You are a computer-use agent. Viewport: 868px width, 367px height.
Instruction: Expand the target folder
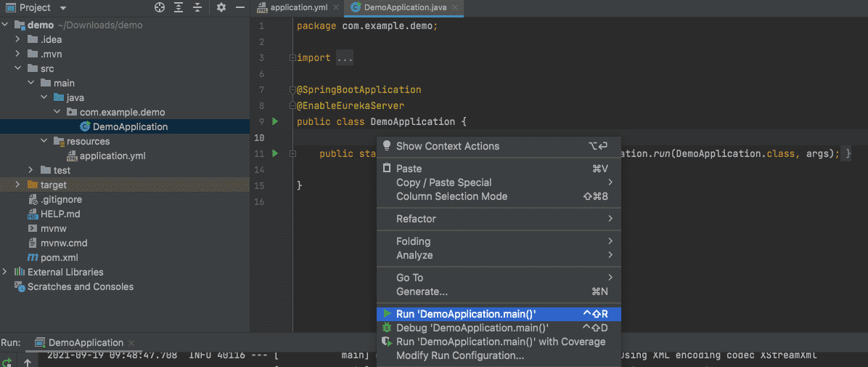pos(18,185)
